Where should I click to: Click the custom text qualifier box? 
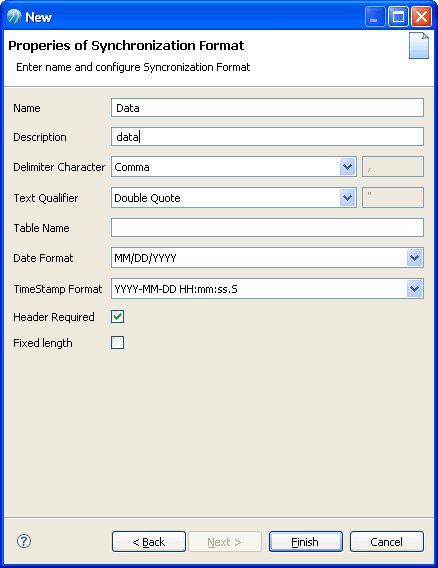point(393,197)
